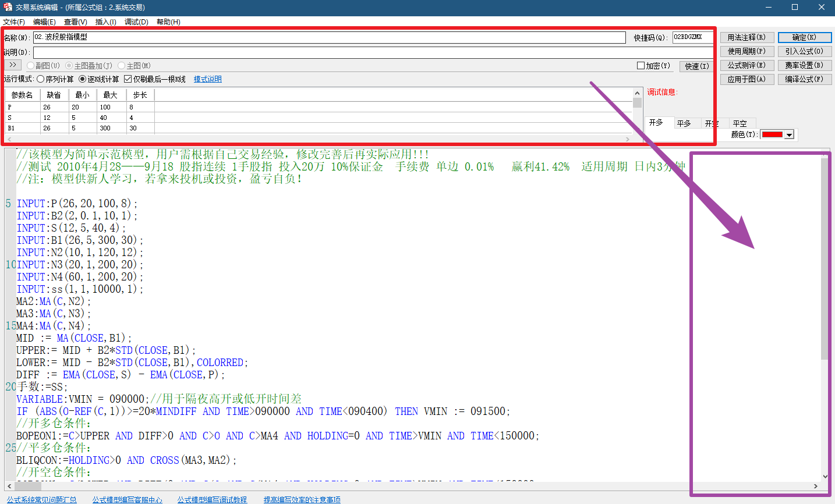The height and width of the screenshot is (504, 835).
Task: Click the 应用于图(A) button
Action: 747,79
